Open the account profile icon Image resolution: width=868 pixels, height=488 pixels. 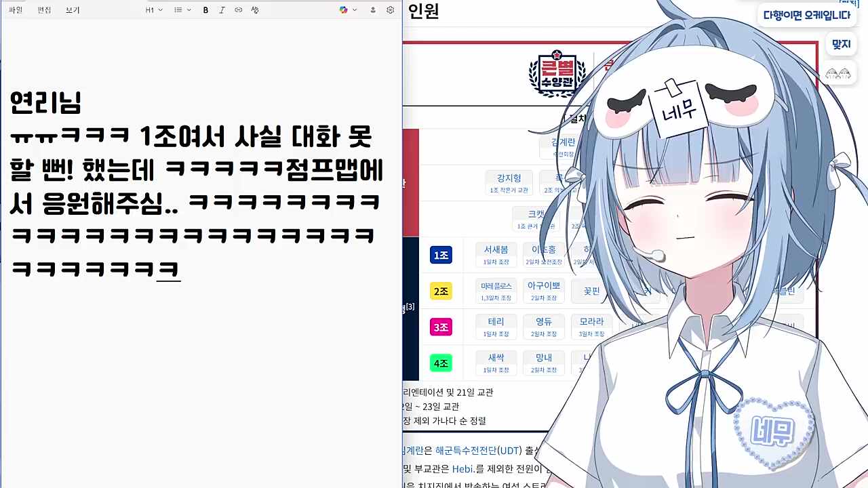pos(372,9)
